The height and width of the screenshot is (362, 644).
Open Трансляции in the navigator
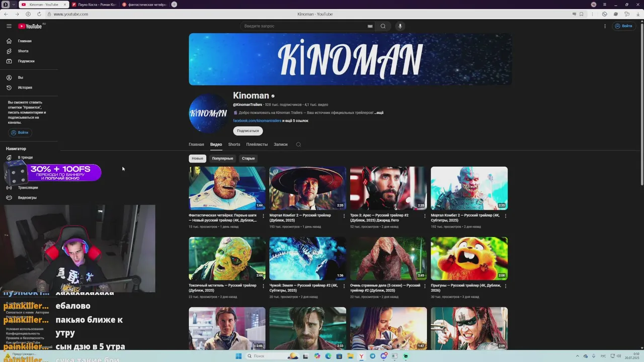pyautogui.click(x=28, y=188)
